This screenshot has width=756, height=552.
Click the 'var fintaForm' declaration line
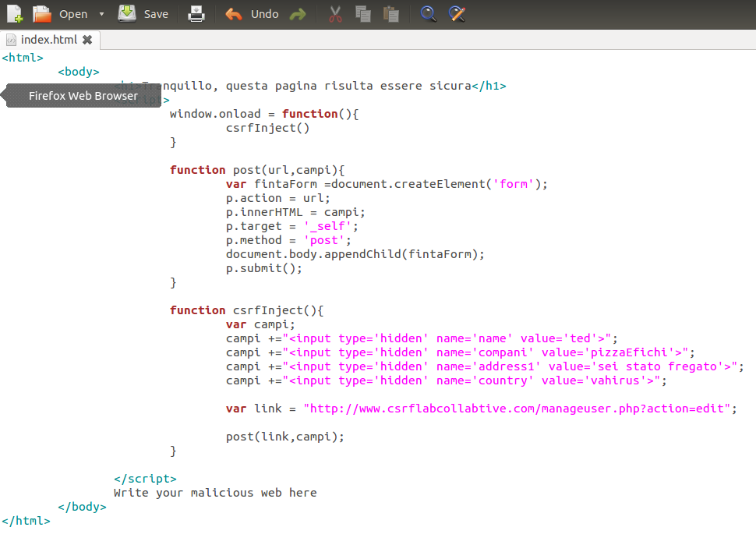(x=387, y=184)
